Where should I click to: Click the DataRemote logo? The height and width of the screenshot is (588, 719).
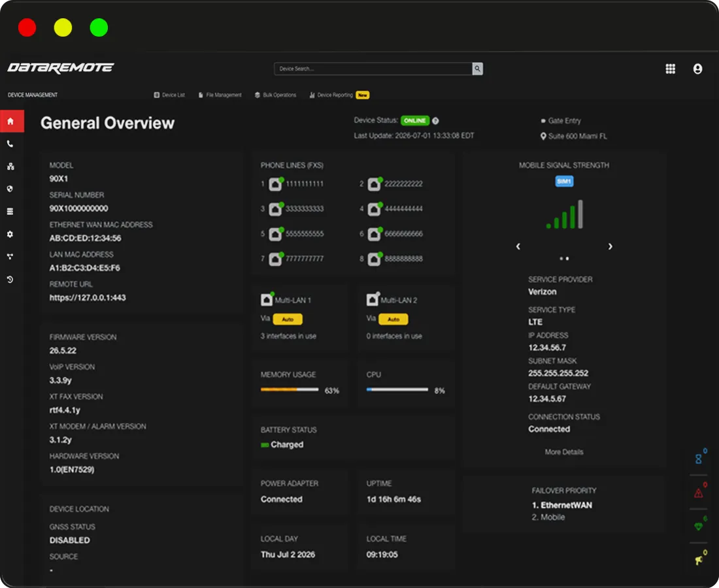coord(61,68)
